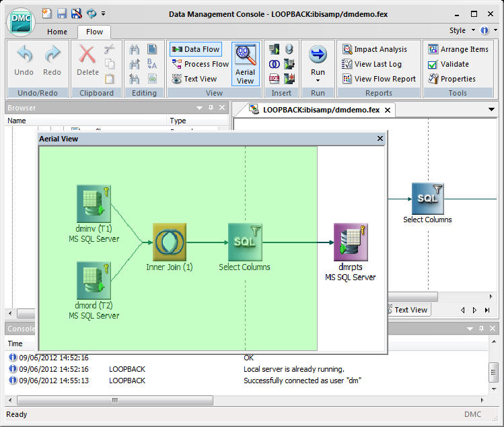Open quick access toolbar customize arrow
Viewport: 504px width, 427px height.
tap(103, 13)
